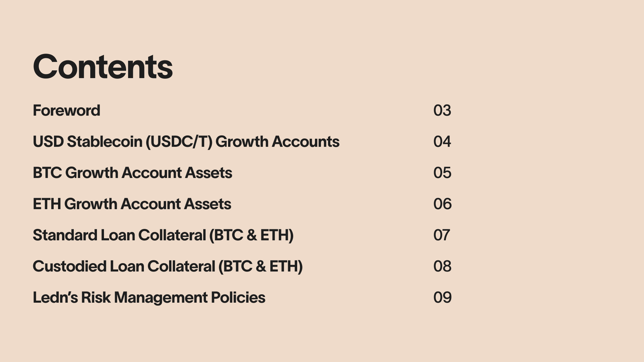Open the BTC Growth Account Assets section

(x=132, y=173)
